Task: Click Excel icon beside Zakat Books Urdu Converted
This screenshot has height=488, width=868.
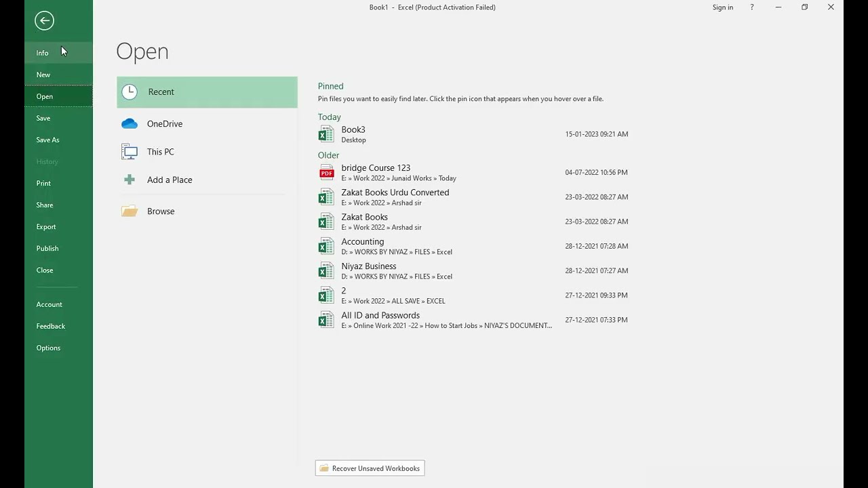Action: tap(326, 197)
